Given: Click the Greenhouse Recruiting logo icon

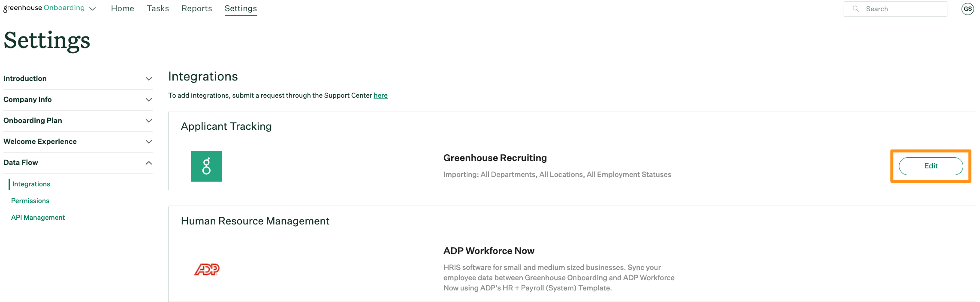Looking at the screenshot, I should (x=207, y=166).
